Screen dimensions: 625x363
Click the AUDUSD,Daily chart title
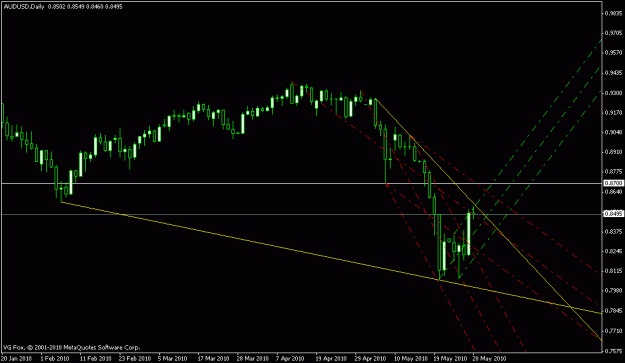point(23,7)
